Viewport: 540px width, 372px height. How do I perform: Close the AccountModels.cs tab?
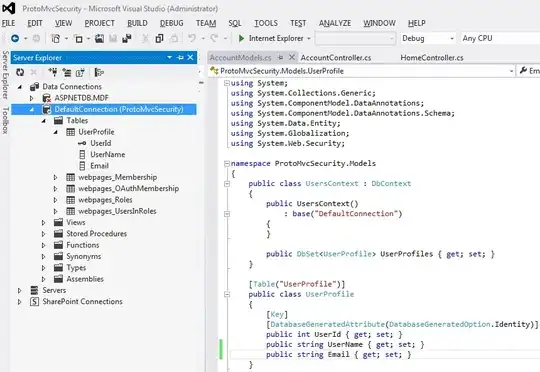coord(292,57)
